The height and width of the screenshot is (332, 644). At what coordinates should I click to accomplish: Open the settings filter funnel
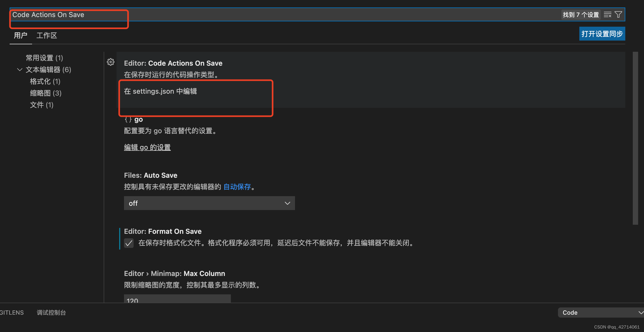coord(618,14)
